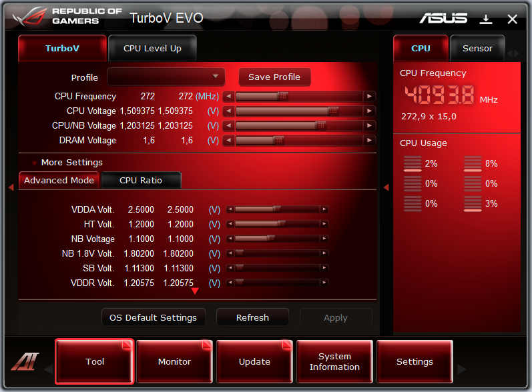Raise VDDA Volt. using right arrow
This screenshot has width=532, height=392.
click(324, 209)
